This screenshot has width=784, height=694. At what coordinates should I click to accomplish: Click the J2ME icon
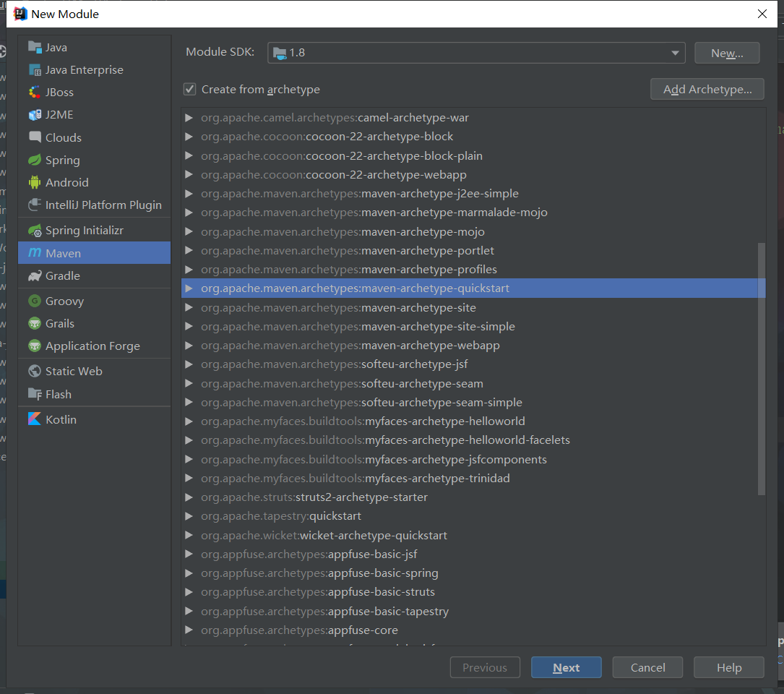[x=35, y=115]
